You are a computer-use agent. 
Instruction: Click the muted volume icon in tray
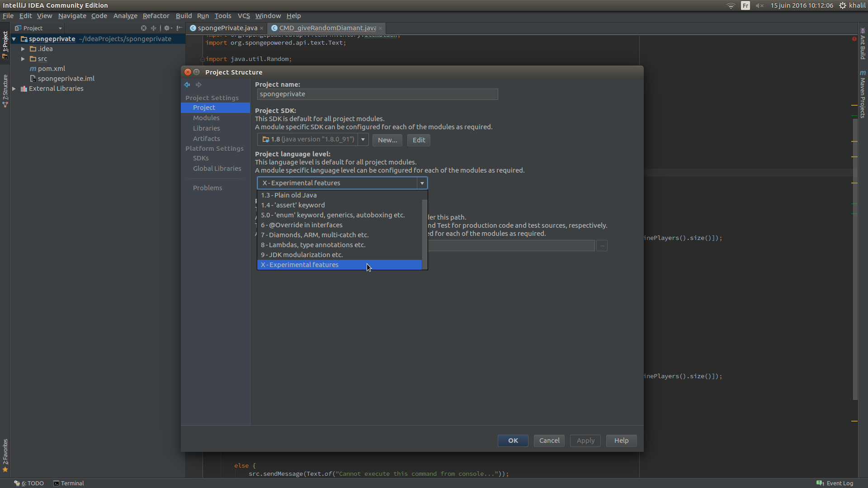[759, 5]
